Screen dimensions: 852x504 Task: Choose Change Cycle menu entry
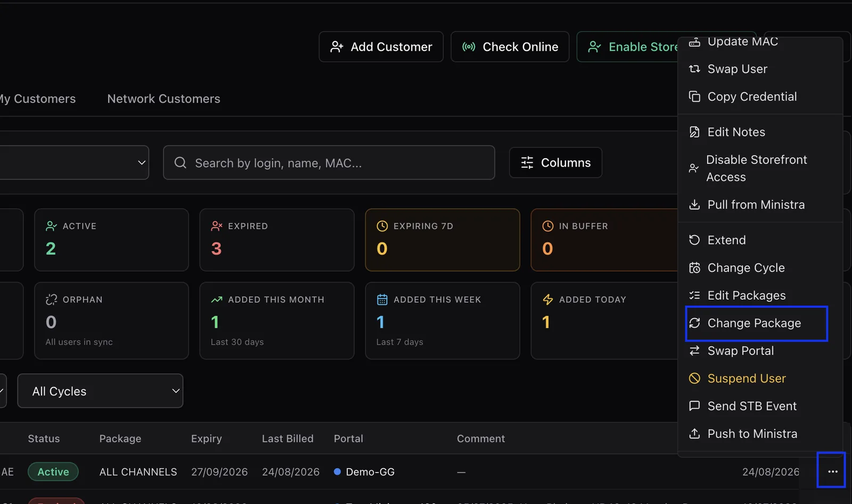[760, 268]
